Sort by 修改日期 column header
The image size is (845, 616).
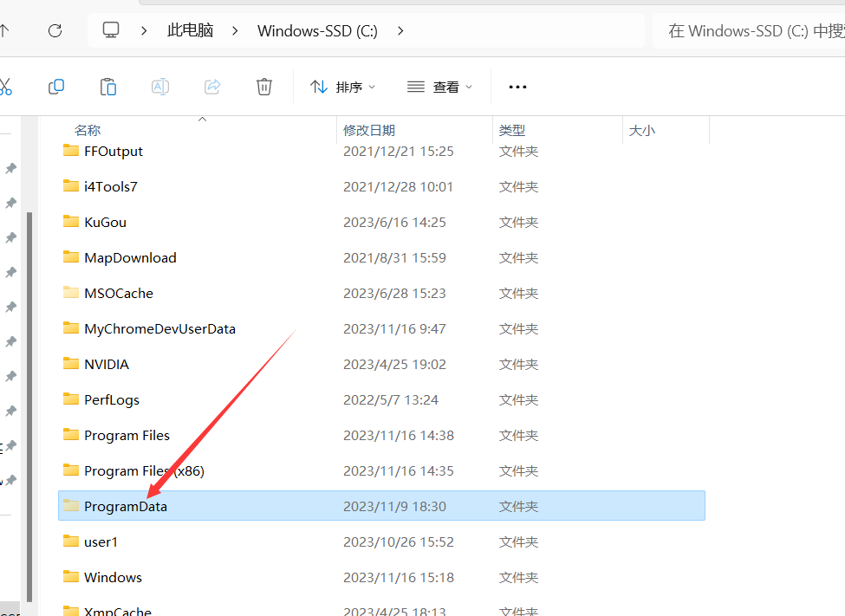point(368,129)
